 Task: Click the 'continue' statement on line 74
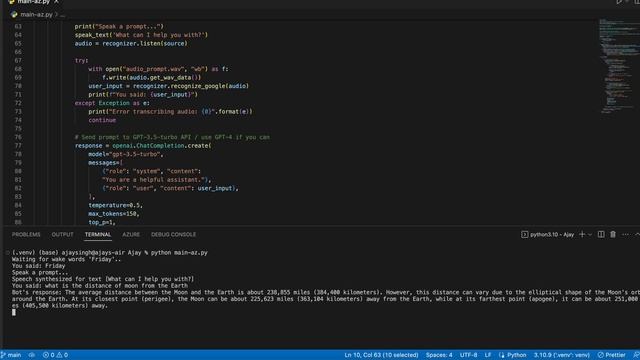(x=102, y=120)
